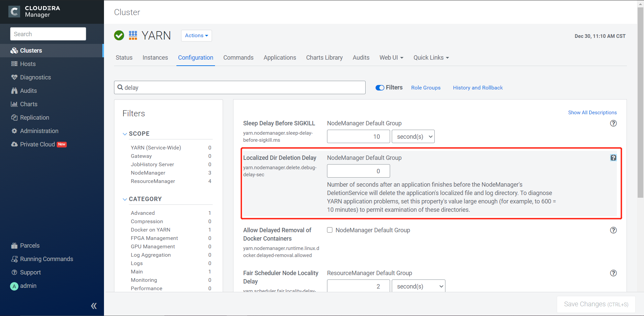
Task: Click the Localized Dir Deletion Delay value field
Action: point(358,171)
